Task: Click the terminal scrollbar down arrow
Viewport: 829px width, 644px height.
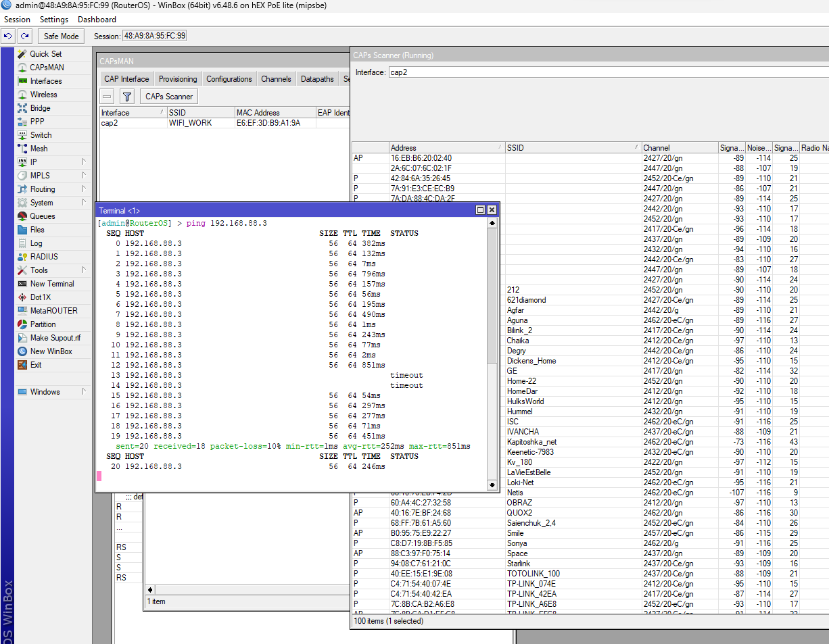Action: point(492,485)
